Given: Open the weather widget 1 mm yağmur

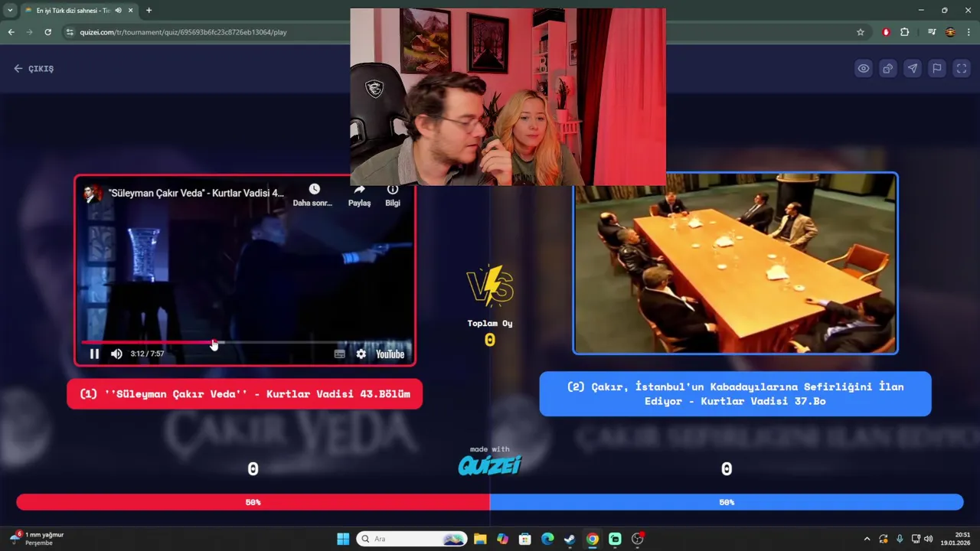Looking at the screenshot, I should click(36, 539).
